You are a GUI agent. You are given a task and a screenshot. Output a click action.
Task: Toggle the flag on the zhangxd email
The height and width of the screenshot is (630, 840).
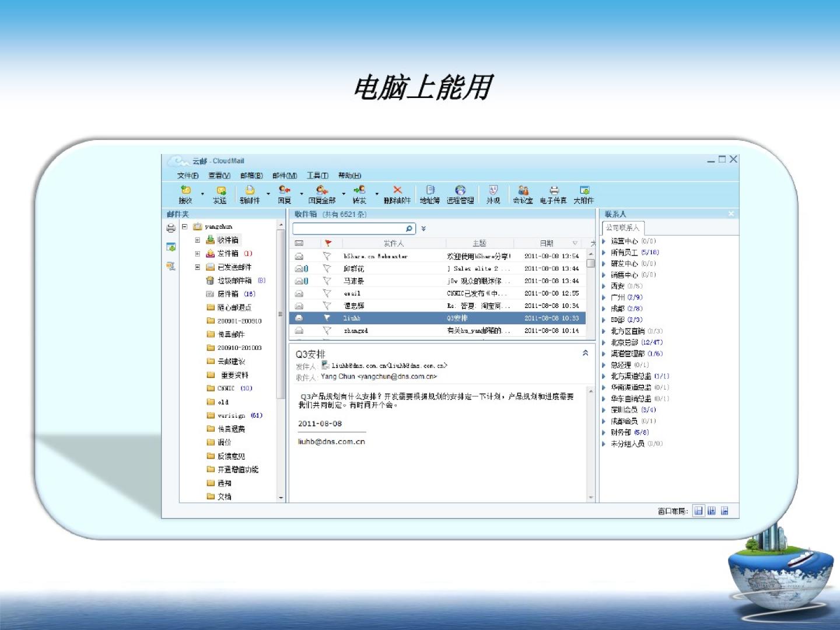pos(327,331)
